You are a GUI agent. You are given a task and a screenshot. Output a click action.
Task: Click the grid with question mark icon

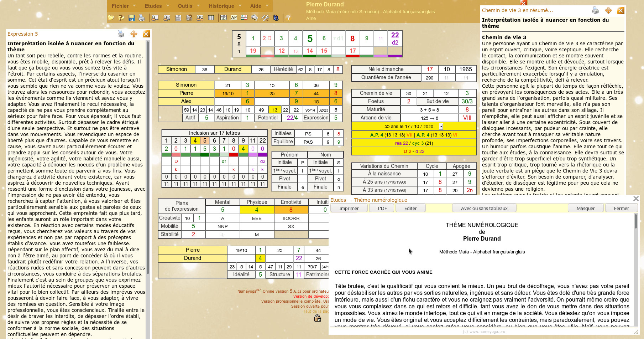pyautogui.click(x=189, y=17)
